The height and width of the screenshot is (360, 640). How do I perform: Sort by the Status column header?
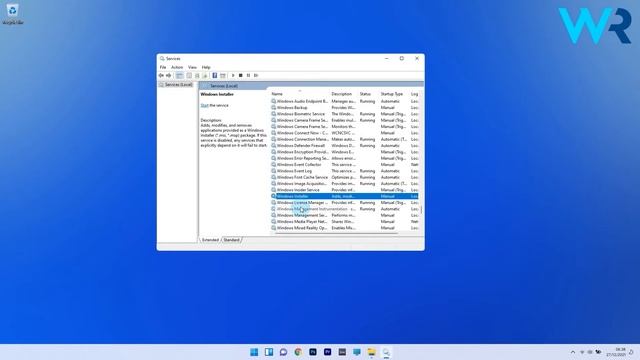coord(365,94)
